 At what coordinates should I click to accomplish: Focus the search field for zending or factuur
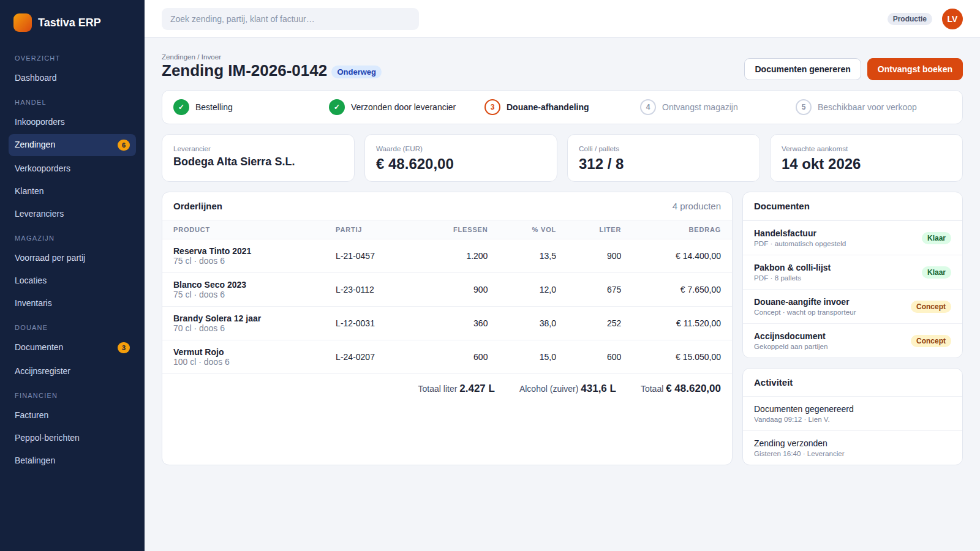point(290,19)
